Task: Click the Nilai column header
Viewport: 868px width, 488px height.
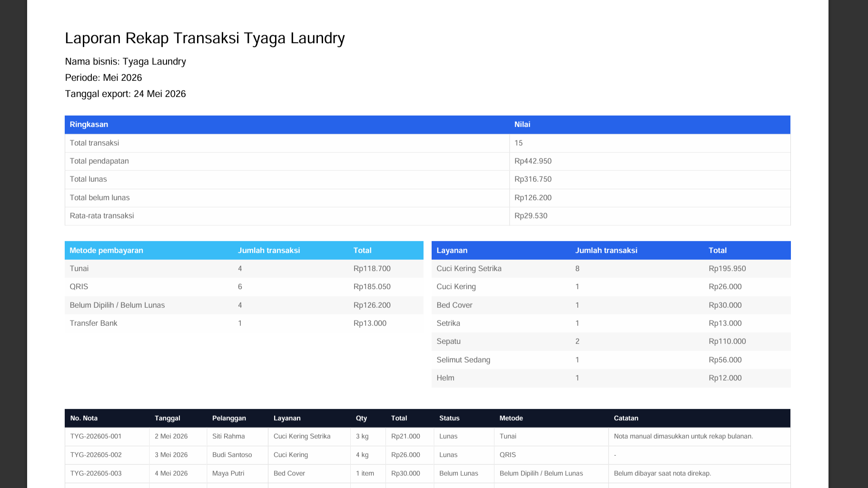Action: tap(650, 125)
